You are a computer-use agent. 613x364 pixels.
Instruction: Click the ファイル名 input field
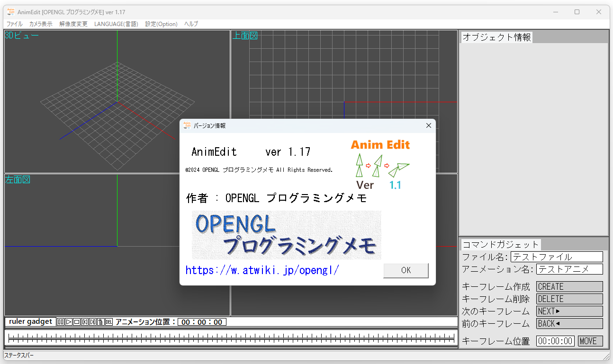(x=557, y=257)
